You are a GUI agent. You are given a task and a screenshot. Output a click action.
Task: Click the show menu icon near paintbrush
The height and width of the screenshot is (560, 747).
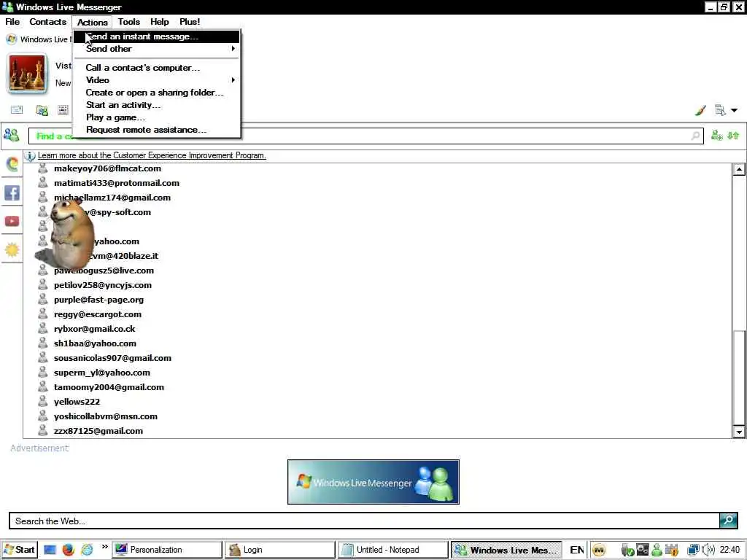720,111
